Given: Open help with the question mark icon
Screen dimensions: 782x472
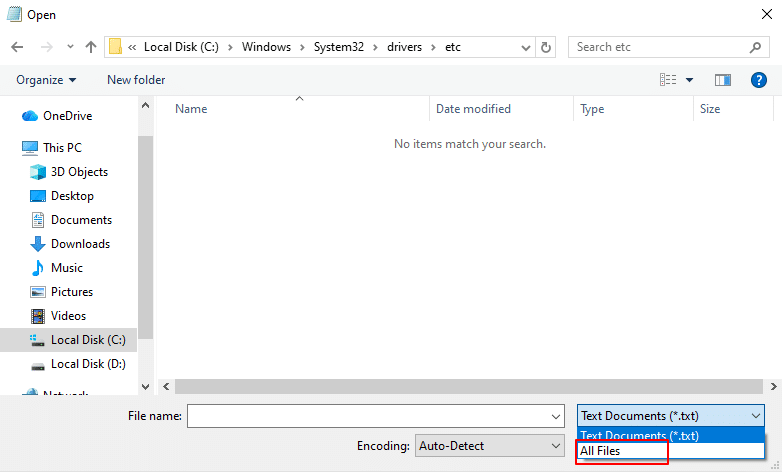Looking at the screenshot, I should pos(759,80).
